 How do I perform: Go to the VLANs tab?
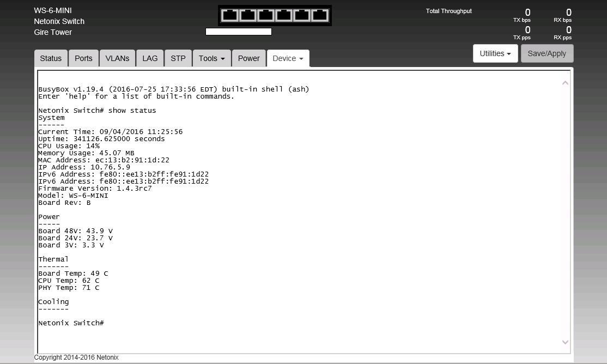click(x=117, y=58)
